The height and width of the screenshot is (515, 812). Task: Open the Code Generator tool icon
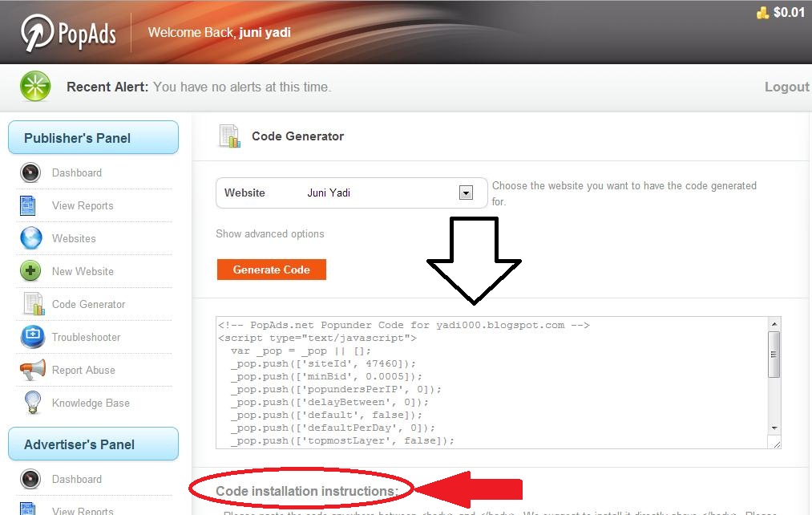tap(30, 304)
